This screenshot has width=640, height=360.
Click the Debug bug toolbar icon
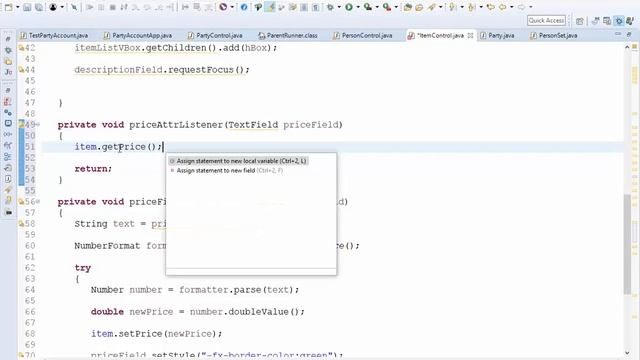[x=330, y=7]
